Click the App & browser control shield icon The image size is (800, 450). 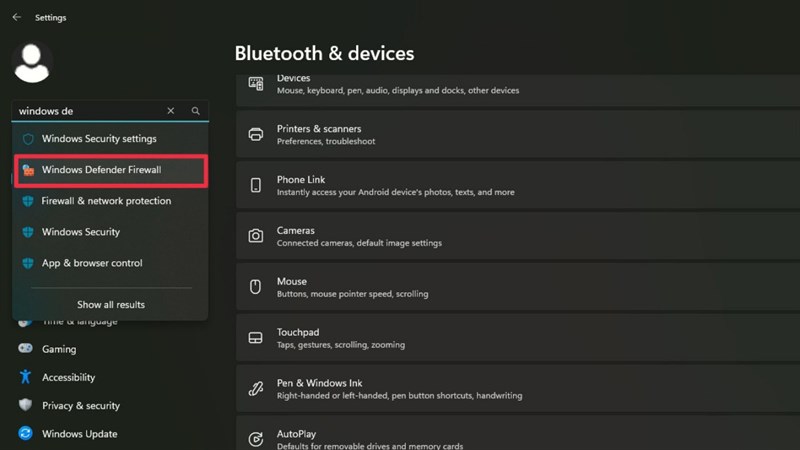(28, 263)
